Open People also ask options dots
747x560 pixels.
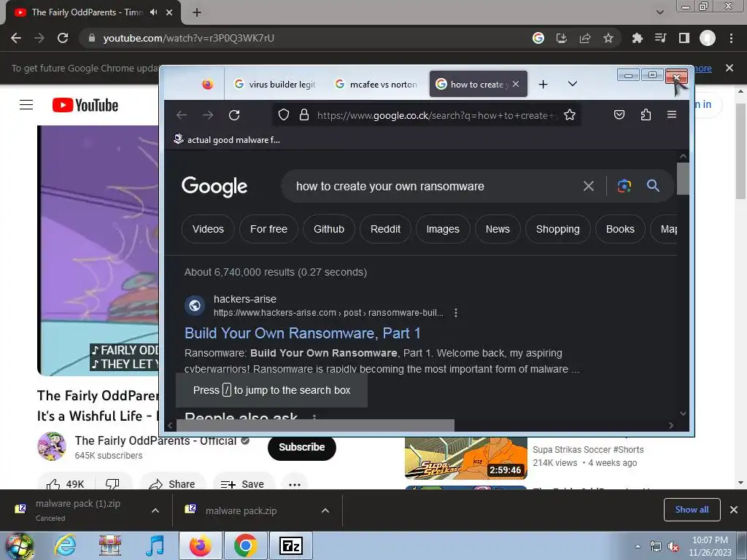click(314, 417)
